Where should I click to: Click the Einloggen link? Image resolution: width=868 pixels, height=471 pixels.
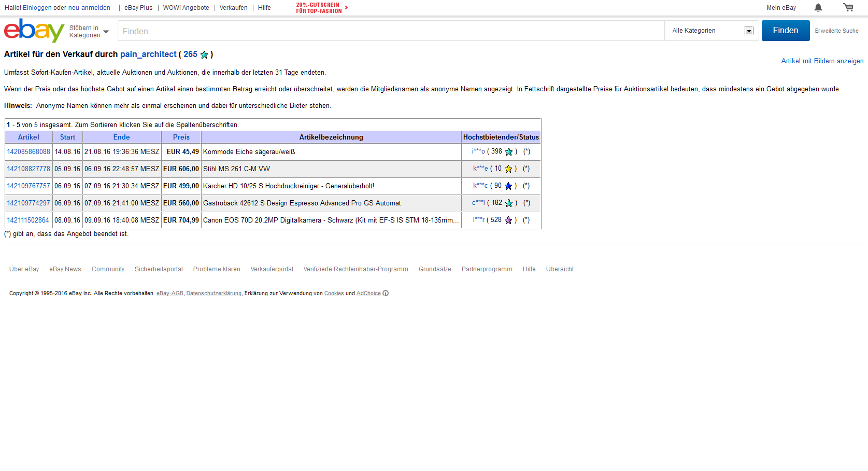click(x=37, y=8)
